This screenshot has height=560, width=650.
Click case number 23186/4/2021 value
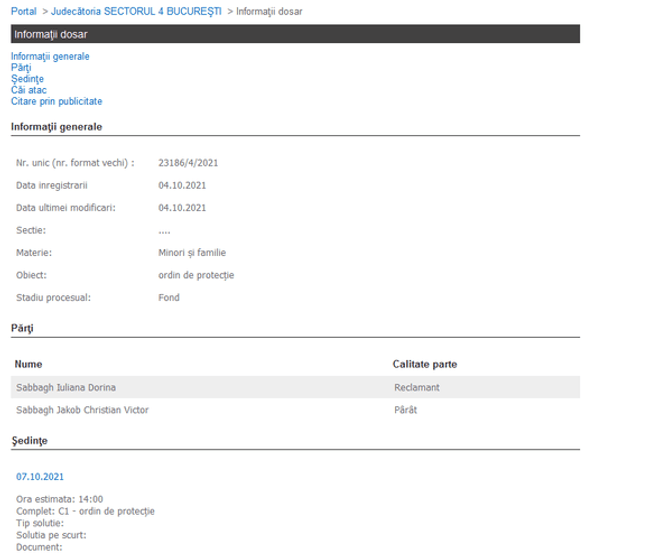click(188, 162)
